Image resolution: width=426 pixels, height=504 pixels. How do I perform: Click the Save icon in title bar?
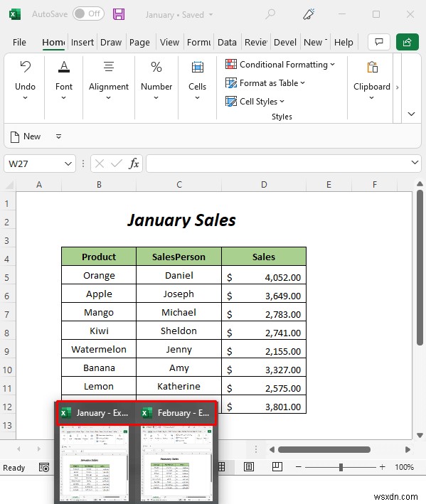click(119, 14)
